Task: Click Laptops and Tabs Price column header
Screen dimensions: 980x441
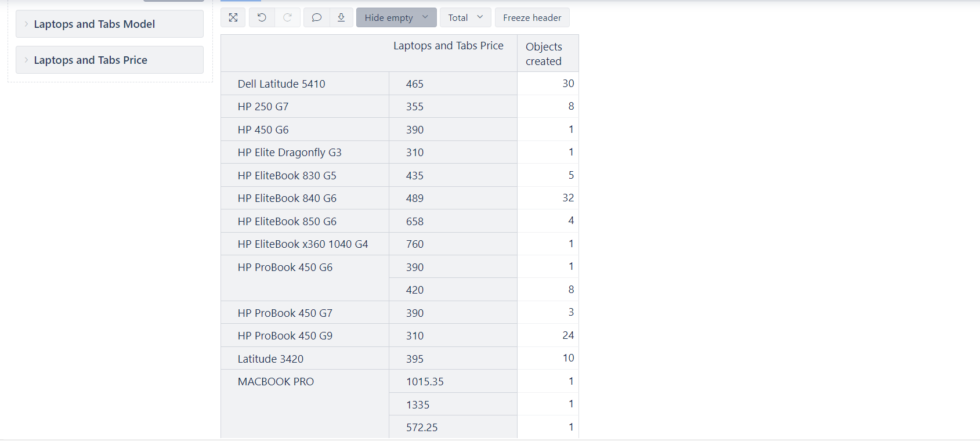Action: coord(448,46)
